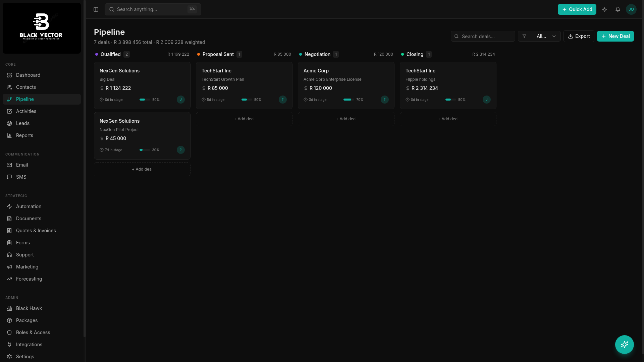
Task: Add deal in the Proposal Sent column
Action: (244, 119)
